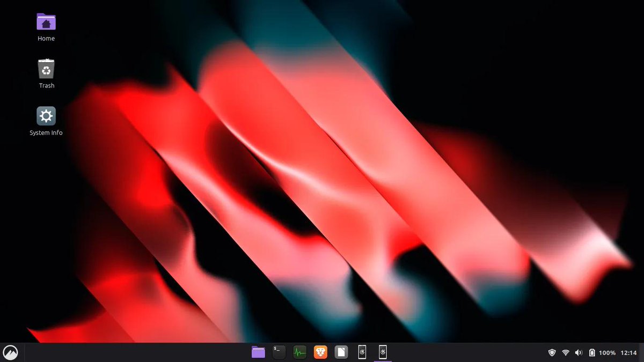The image size is (644, 362).
Task: Select the "Home" desktop label
Action: click(46, 39)
